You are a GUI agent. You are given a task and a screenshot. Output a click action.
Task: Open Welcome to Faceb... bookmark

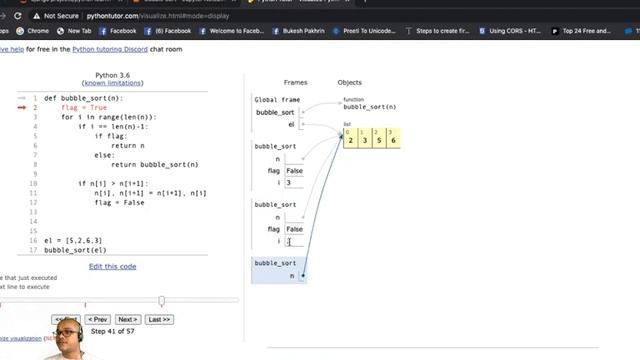click(231, 31)
